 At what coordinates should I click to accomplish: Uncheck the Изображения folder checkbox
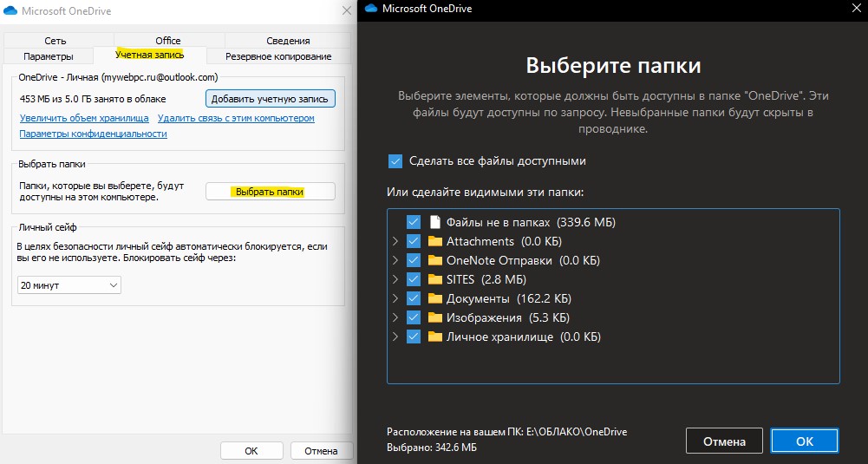414,317
